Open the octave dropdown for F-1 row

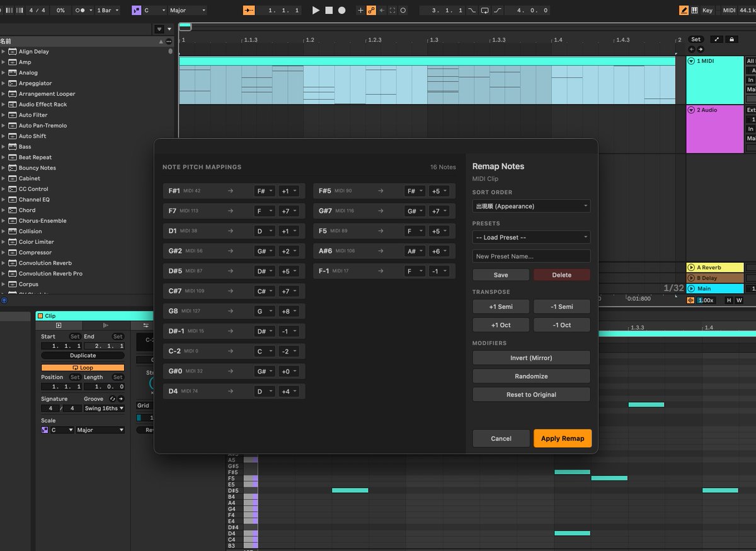pyautogui.click(x=440, y=271)
